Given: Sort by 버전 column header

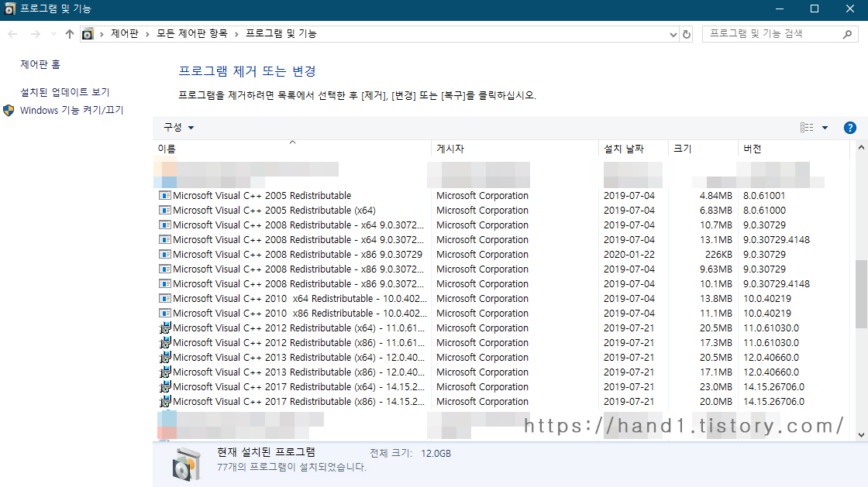Looking at the screenshot, I should [794, 149].
